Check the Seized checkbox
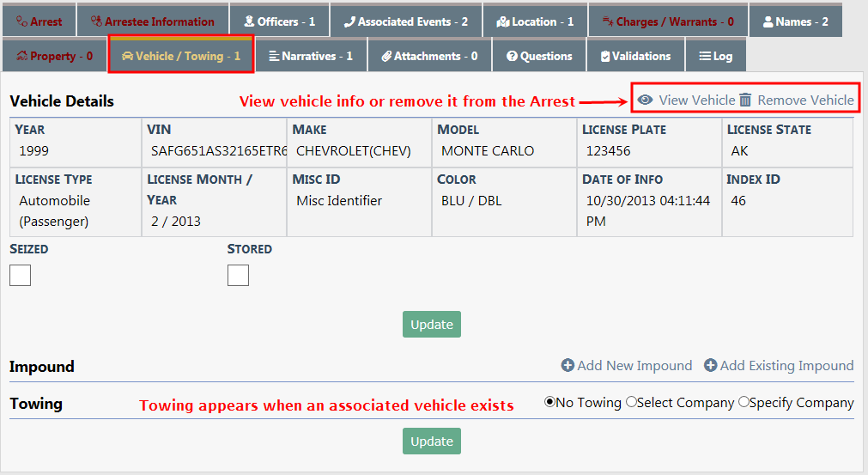868x475 pixels. tap(20, 275)
